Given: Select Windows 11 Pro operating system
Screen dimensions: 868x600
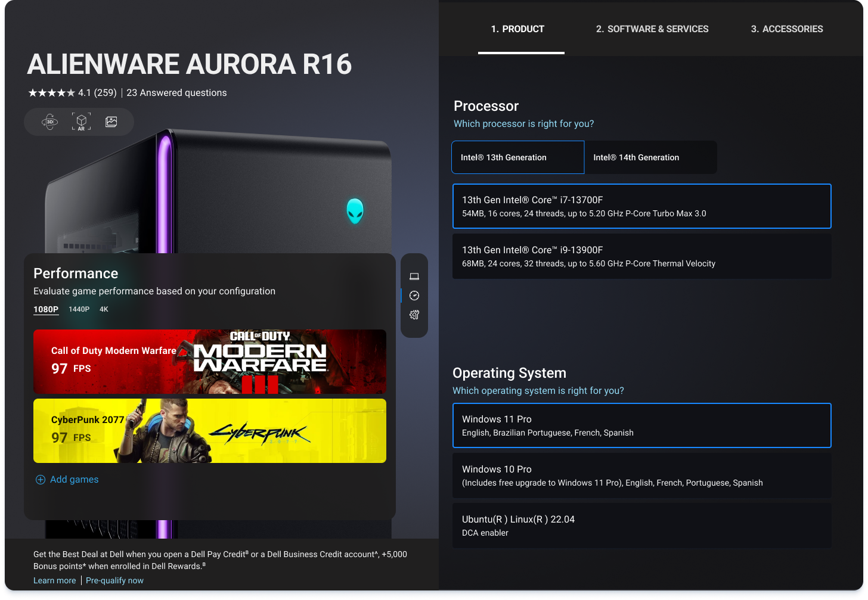Looking at the screenshot, I should click(642, 425).
